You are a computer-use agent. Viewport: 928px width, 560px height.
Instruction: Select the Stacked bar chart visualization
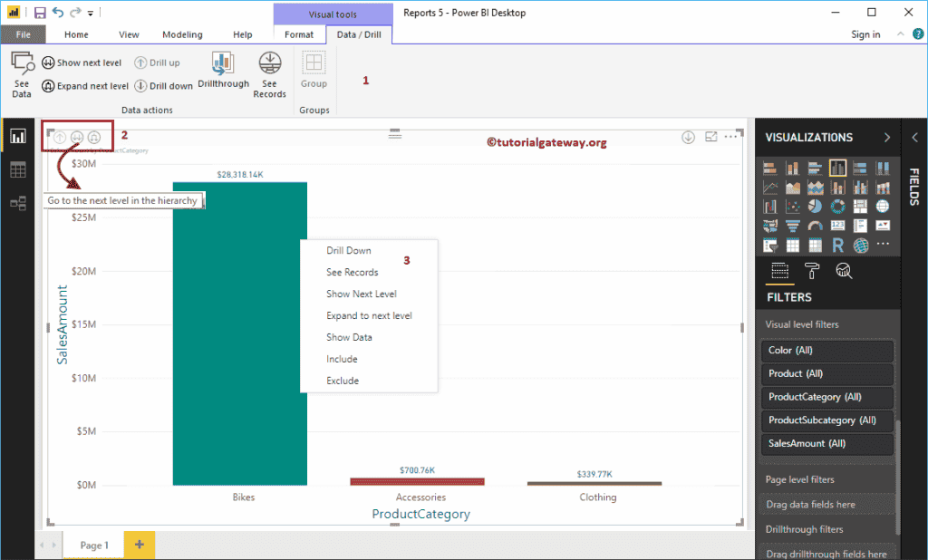tap(770, 169)
